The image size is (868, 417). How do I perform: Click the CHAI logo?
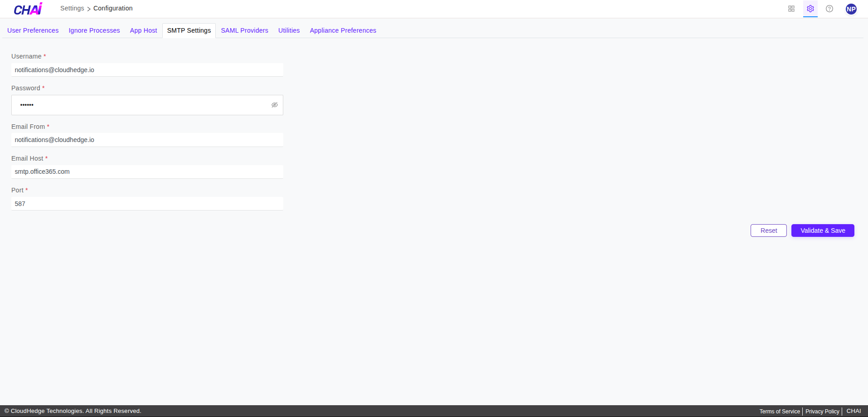(27, 9)
